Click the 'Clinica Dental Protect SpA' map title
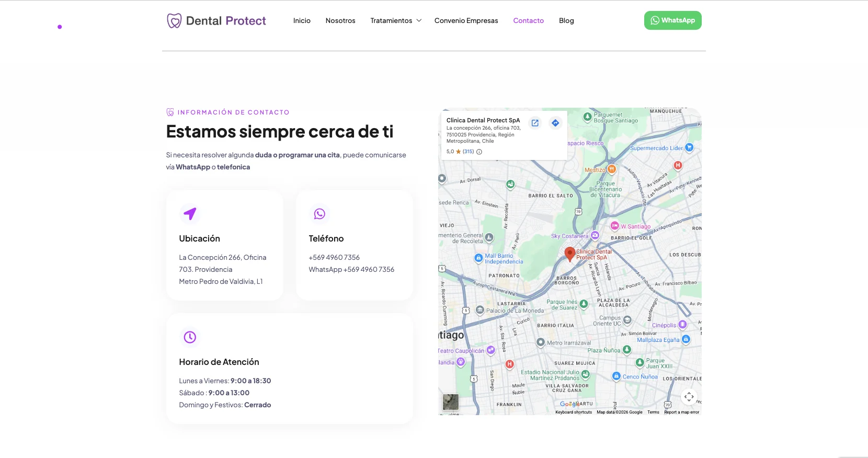 pyautogui.click(x=483, y=120)
